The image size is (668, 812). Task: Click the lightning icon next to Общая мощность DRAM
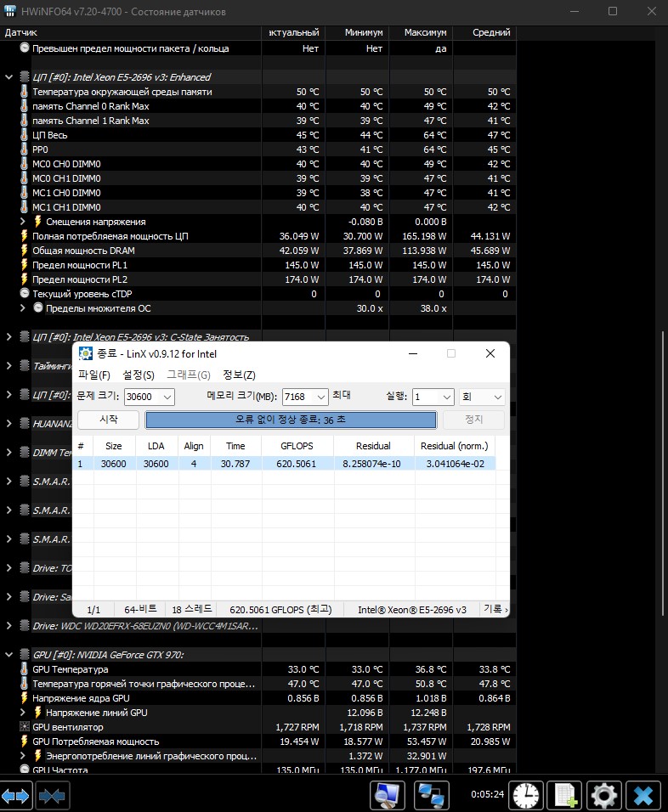pos(24,250)
